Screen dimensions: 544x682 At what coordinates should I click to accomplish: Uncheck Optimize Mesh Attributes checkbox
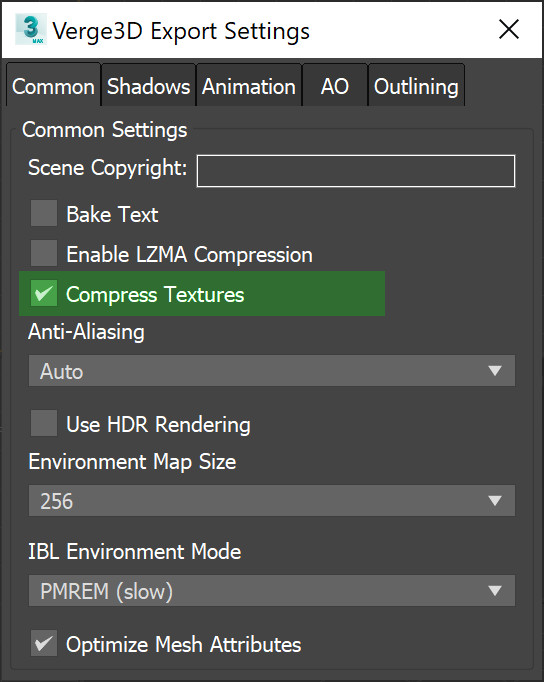click(x=44, y=643)
